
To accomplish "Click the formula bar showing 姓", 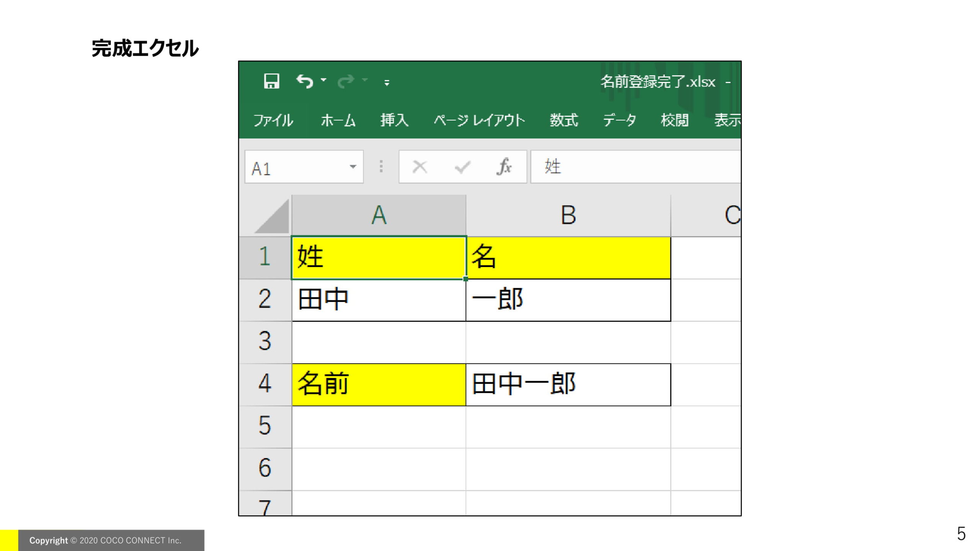I will (x=635, y=166).
